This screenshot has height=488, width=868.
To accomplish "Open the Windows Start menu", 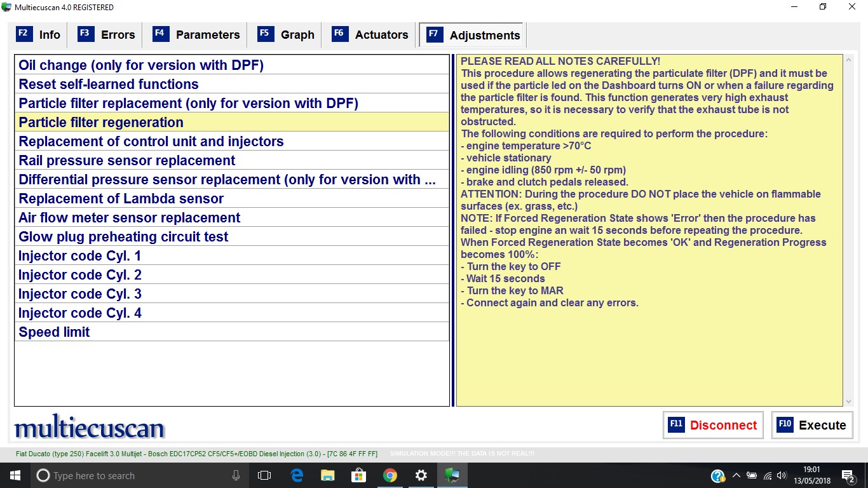I will (x=15, y=475).
